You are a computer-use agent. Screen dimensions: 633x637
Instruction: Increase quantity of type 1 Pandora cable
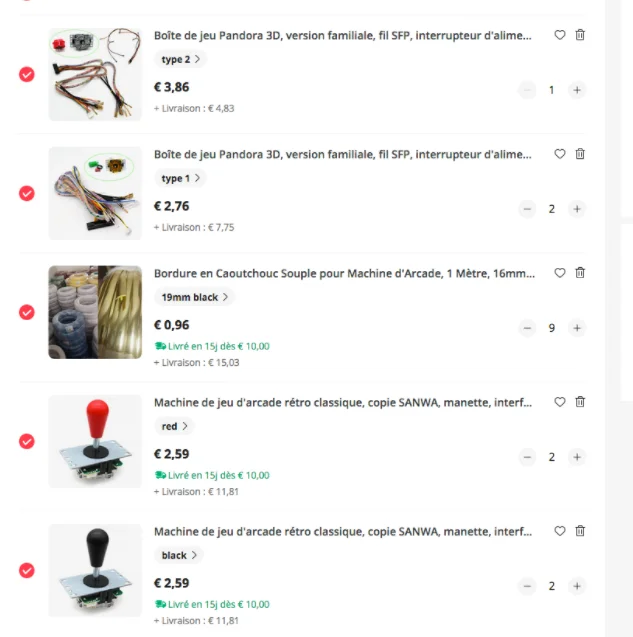click(577, 209)
